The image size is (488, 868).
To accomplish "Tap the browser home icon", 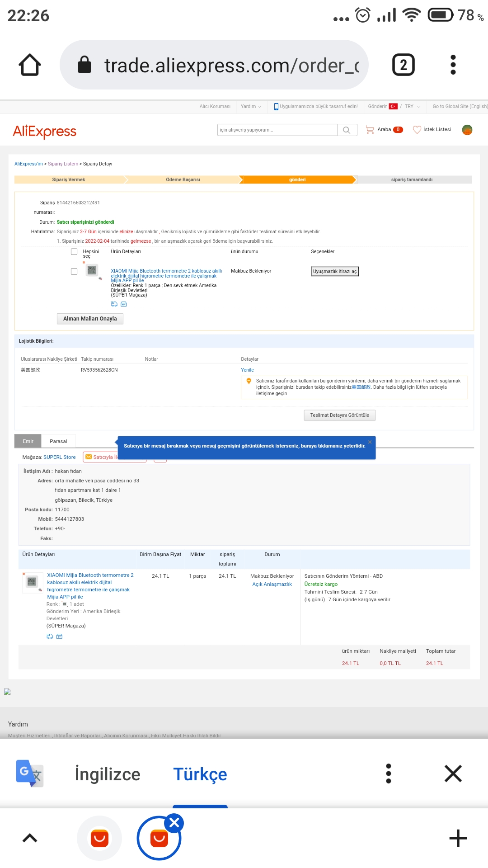I will click(30, 65).
